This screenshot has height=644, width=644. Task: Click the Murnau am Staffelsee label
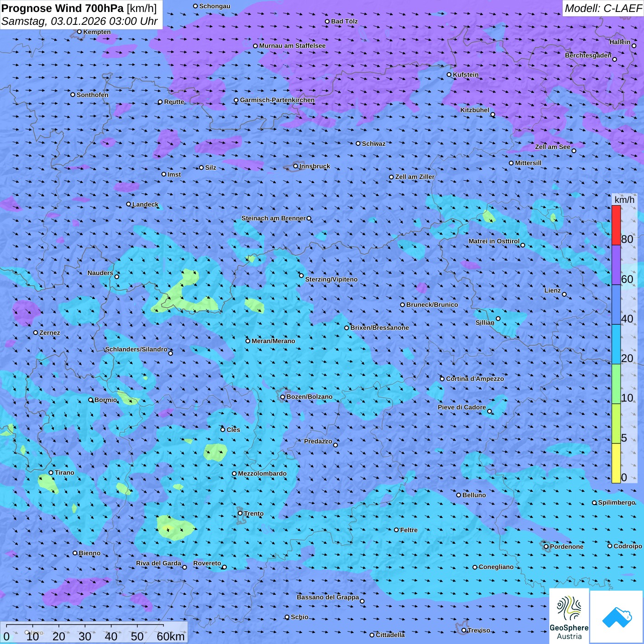[292, 46]
